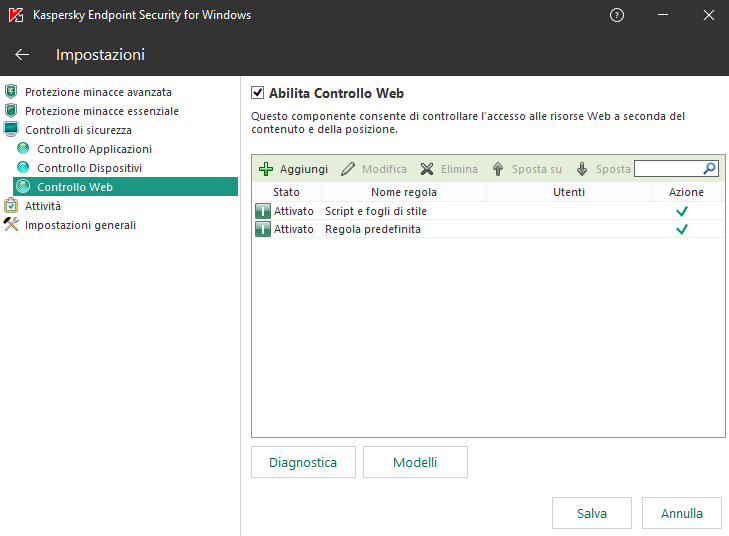Close the Kaspersky window
Viewport: 729px width, 536px height.
[x=709, y=15]
